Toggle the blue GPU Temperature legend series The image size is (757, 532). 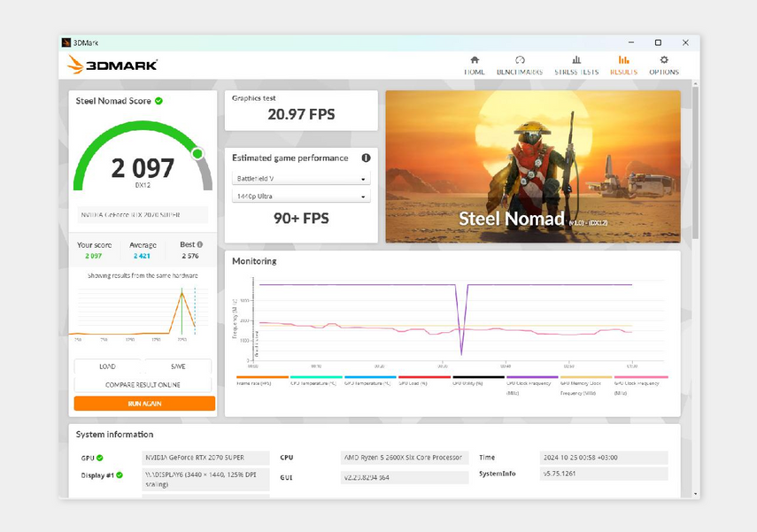[x=370, y=381]
